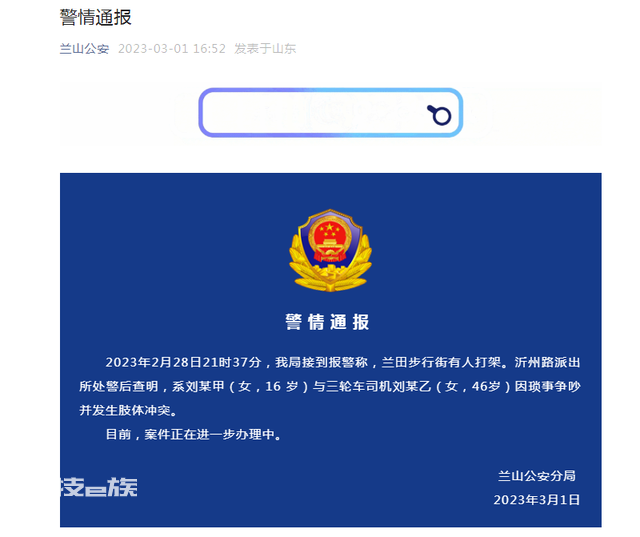Click the words 沂州路派出 at line end
Viewport: 640px width, 537px height.
click(547, 362)
